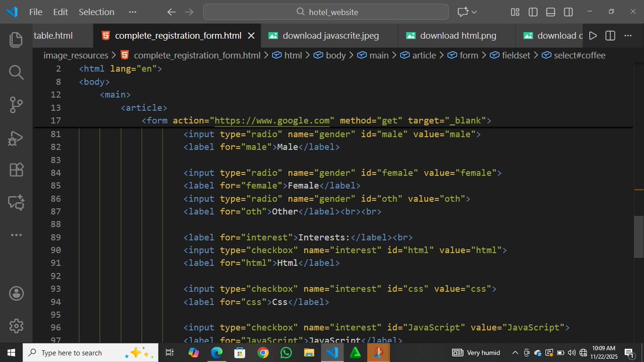The height and width of the screenshot is (362, 644).
Task: Split the editor to the right
Action: pyautogui.click(x=610, y=36)
